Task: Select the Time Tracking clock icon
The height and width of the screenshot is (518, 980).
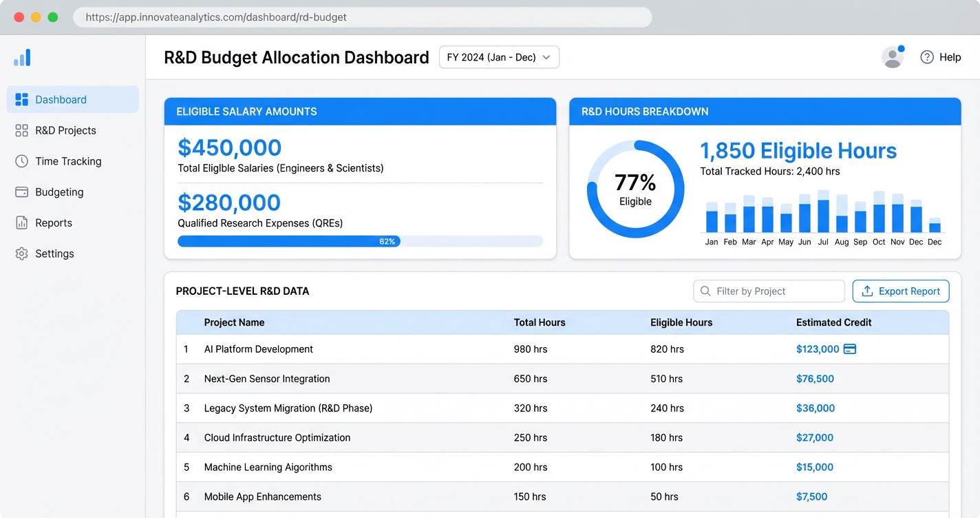Action: click(x=21, y=161)
